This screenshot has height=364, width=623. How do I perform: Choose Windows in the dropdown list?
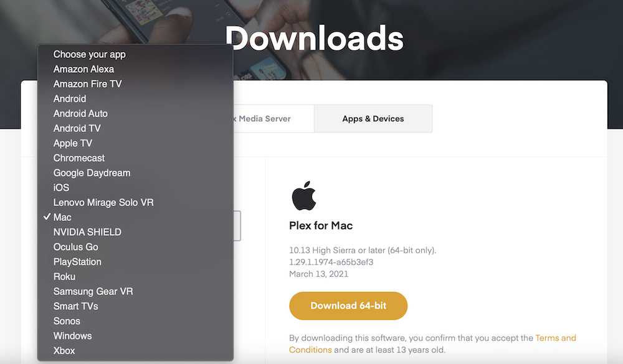coord(135,336)
